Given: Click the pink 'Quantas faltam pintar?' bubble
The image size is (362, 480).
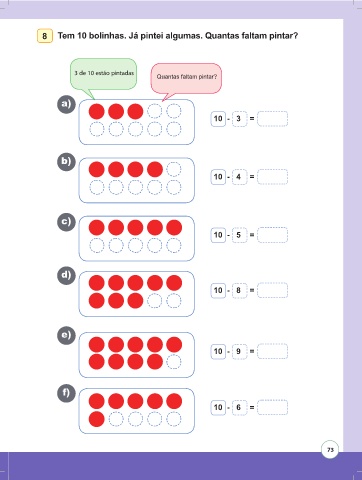Looking at the screenshot, I should [x=186, y=79].
